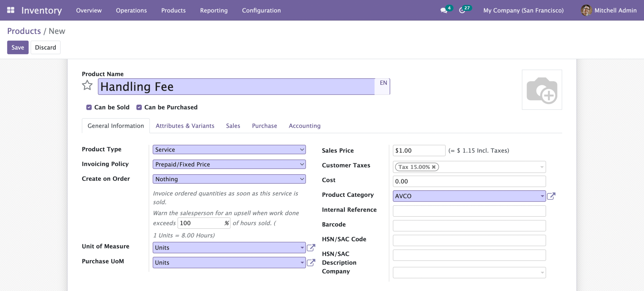Image resolution: width=644 pixels, height=291 pixels.
Task: Open the apps grid menu
Action: point(10,10)
